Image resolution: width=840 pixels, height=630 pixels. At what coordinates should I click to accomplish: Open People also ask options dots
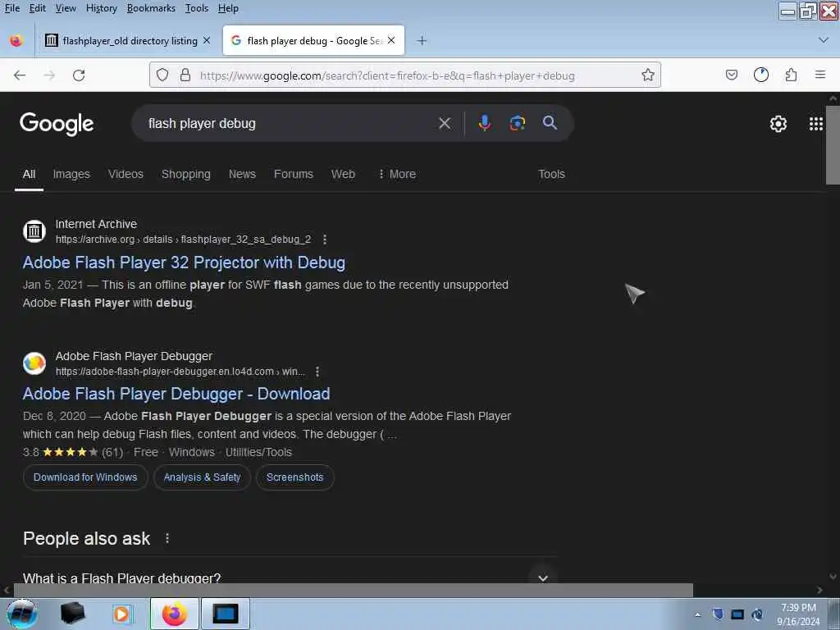[x=167, y=538]
